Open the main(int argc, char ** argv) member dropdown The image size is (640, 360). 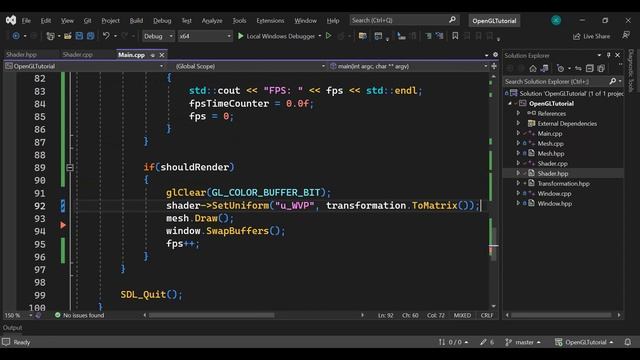tap(409, 66)
